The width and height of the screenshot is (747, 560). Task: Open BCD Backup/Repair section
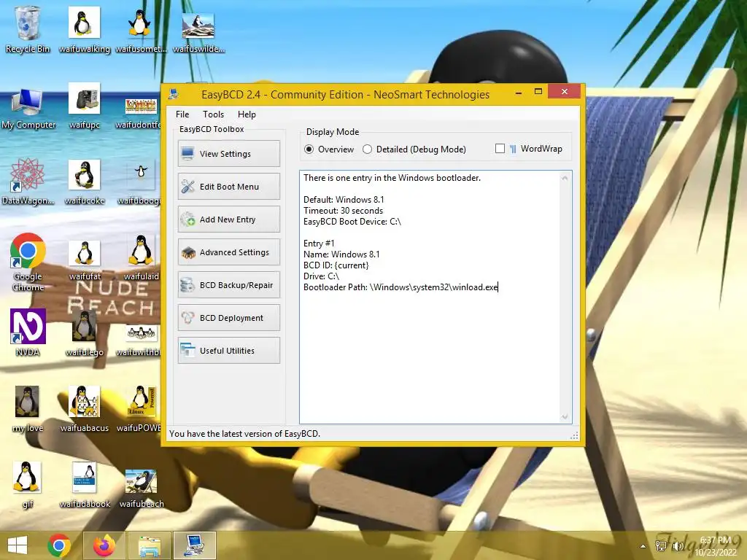[228, 285]
